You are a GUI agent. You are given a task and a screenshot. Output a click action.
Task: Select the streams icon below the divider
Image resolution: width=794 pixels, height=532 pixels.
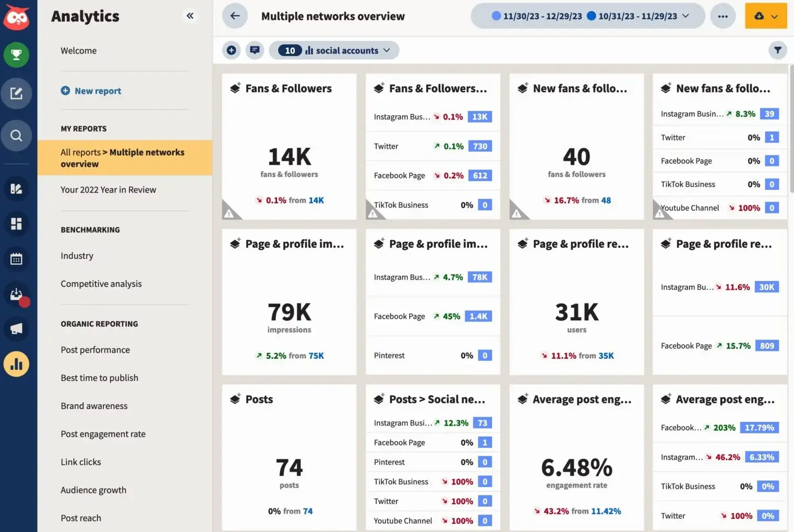point(17,189)
